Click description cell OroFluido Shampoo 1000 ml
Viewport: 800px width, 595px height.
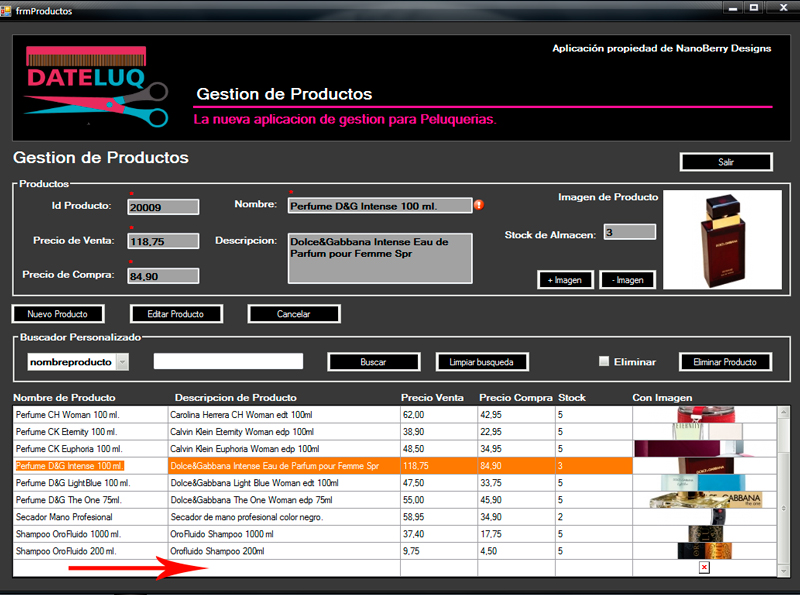tap(284, 534)
